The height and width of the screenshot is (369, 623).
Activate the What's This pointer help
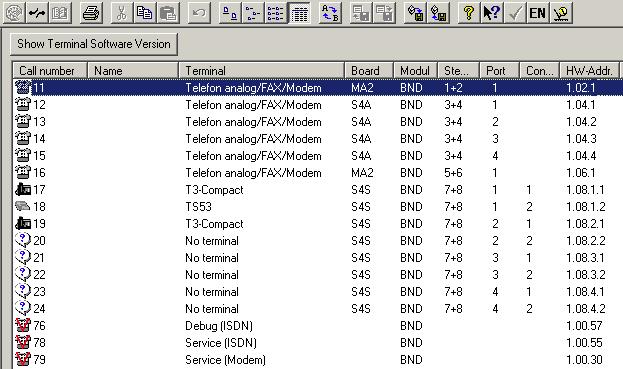(491, 13)
